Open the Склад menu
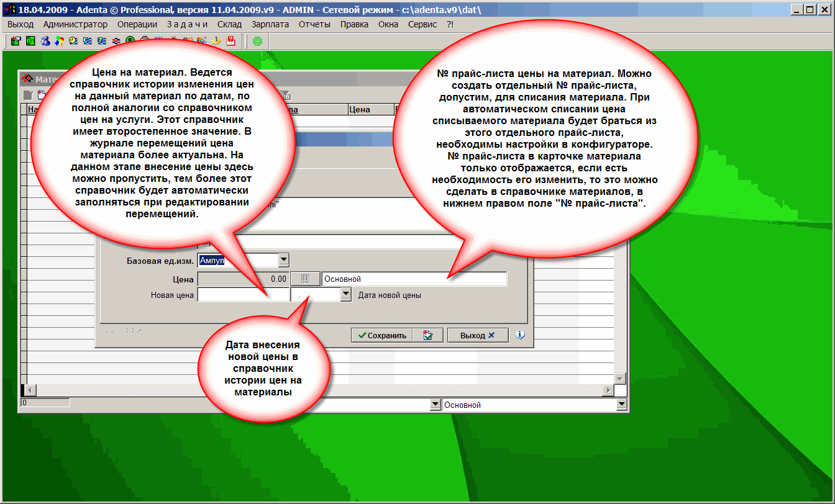This screenshot has height=504, width=835. point(229,24)
